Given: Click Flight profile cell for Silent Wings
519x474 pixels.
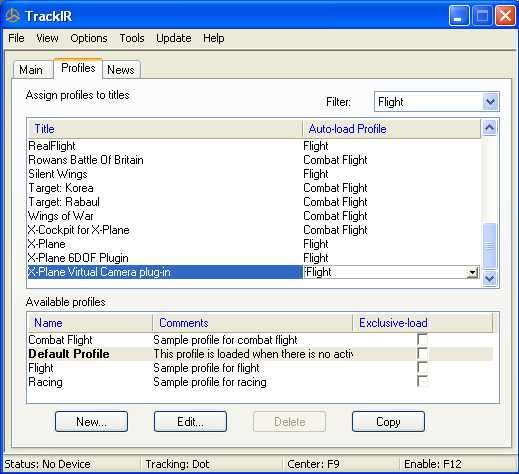Looking at the screenshot, I should (x=316, y=174).
